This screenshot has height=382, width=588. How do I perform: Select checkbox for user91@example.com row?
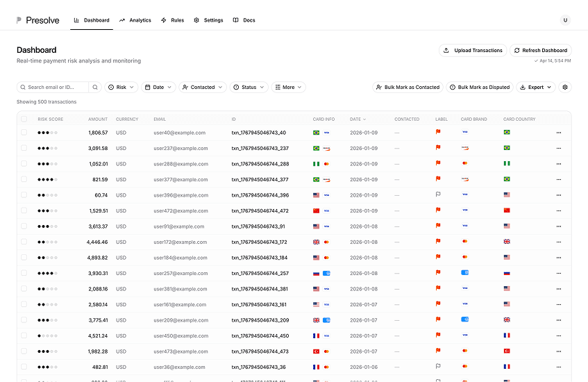(x=24, y=226)
